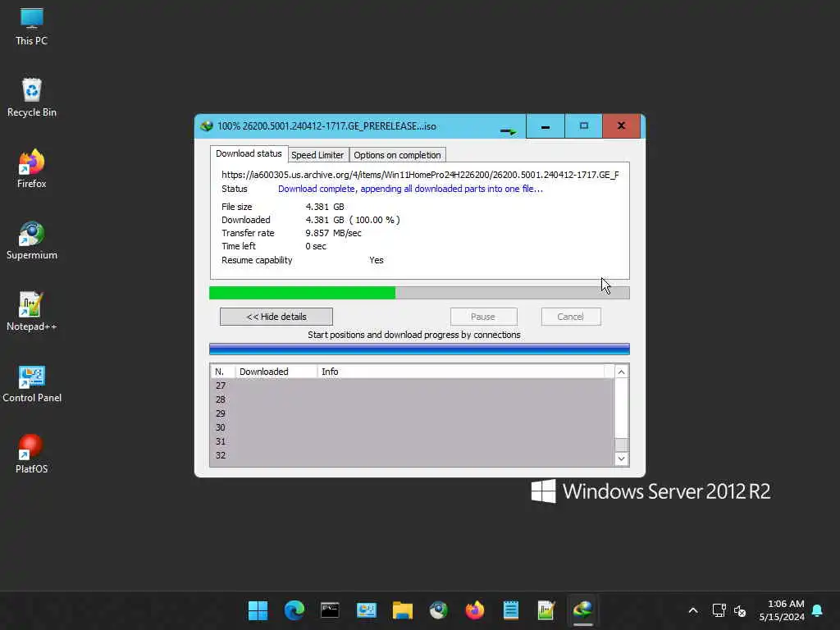This screenshot has height=630, width=840.
Task: Open Control Panel desktop shortcut
Action: 32,383
